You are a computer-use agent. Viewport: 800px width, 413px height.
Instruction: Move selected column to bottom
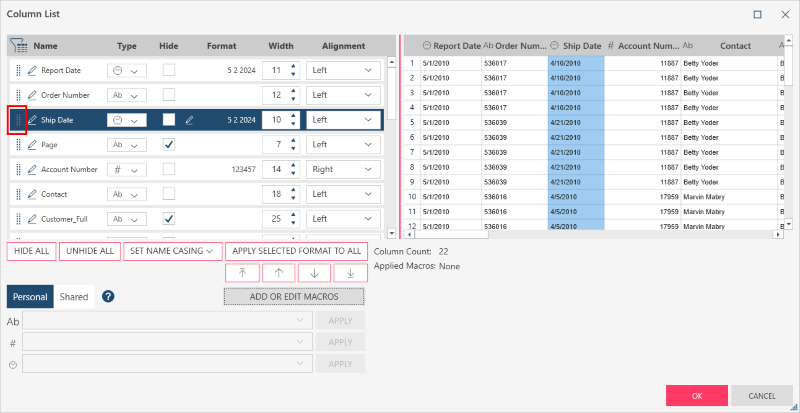coord(350,272)
